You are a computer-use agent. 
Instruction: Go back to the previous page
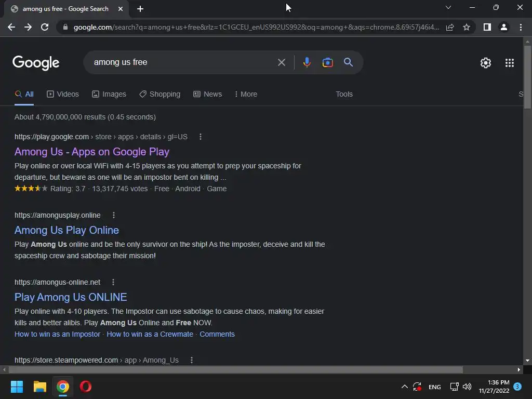pyautogui.click(x=11, y=27)
